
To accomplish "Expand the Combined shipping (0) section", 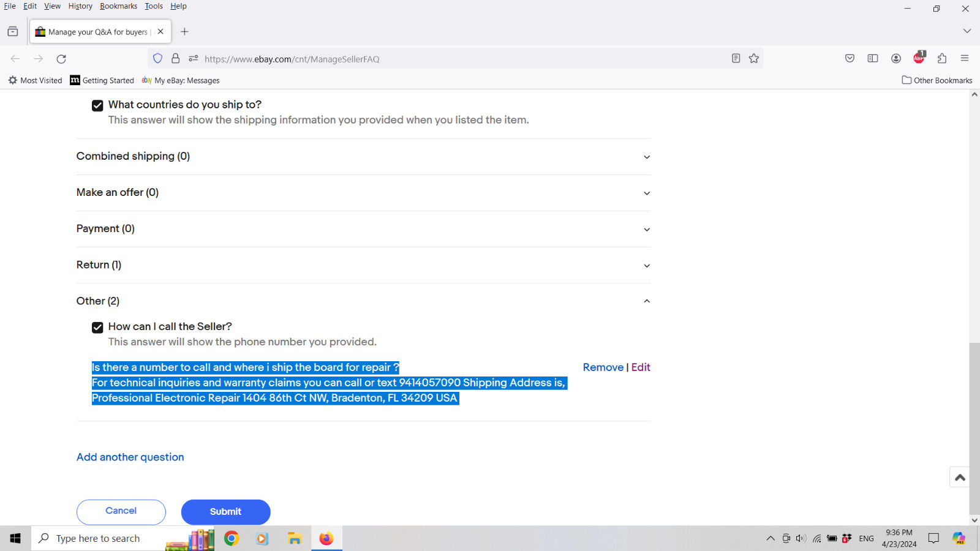I will tap(363, 157).
